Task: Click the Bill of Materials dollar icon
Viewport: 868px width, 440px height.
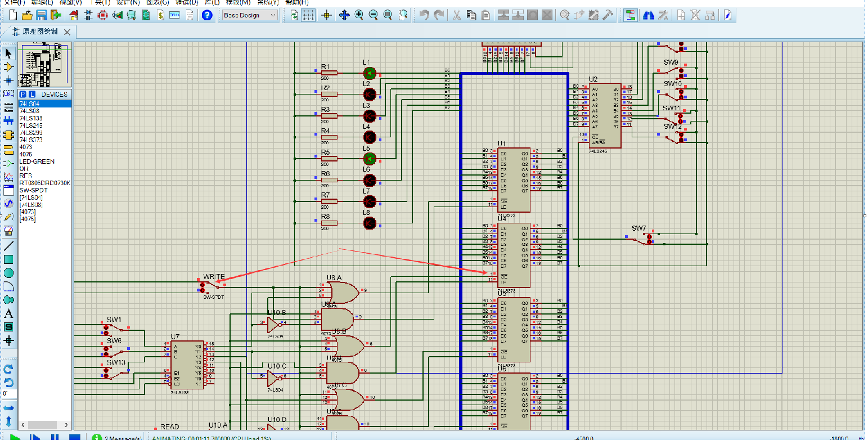Action: point(161,15)
